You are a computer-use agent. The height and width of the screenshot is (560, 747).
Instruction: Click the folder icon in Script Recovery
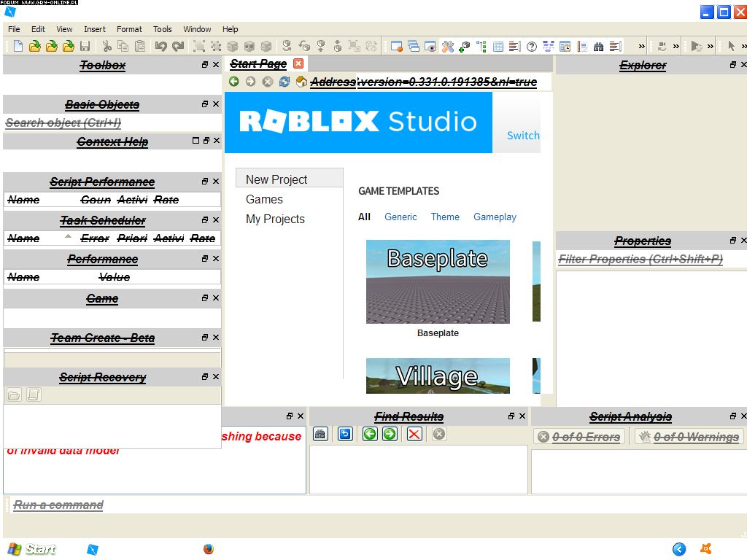pos(14,394)
